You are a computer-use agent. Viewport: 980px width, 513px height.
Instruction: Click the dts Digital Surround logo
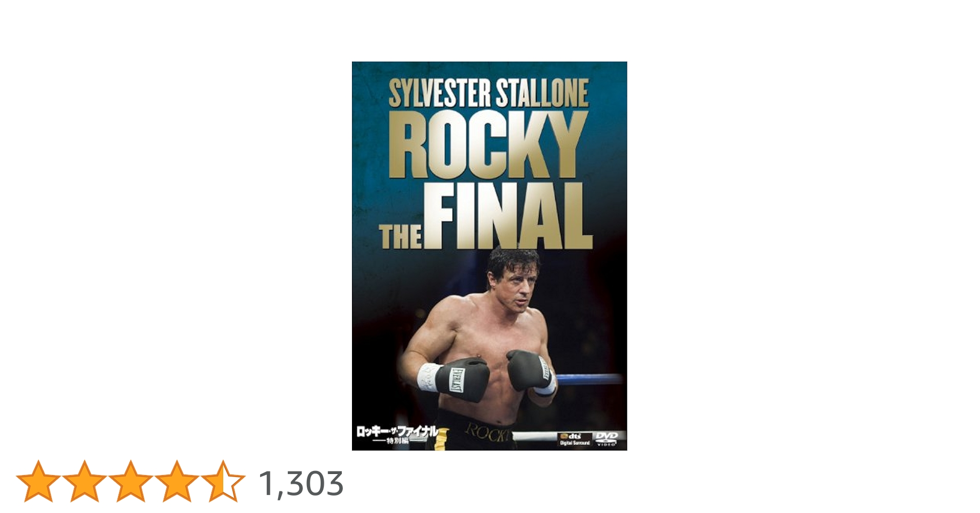coord(575,439)
